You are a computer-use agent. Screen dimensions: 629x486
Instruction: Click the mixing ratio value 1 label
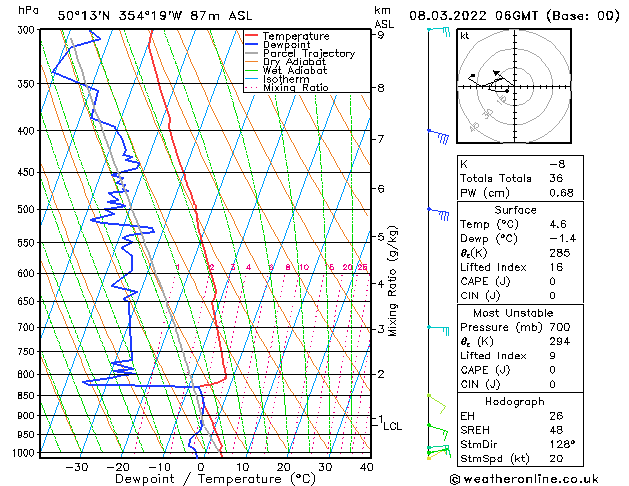178,267
